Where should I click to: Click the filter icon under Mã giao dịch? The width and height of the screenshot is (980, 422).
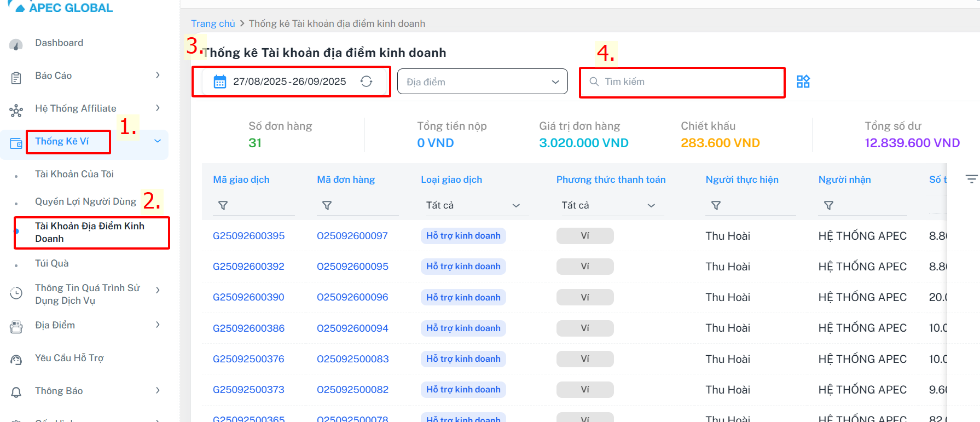point(223,205)
